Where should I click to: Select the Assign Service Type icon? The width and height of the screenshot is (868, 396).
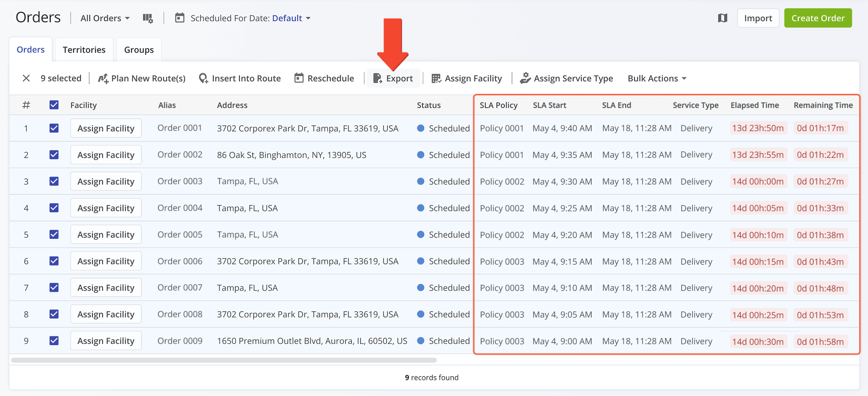pyautogui.click(x=526, y=78)
